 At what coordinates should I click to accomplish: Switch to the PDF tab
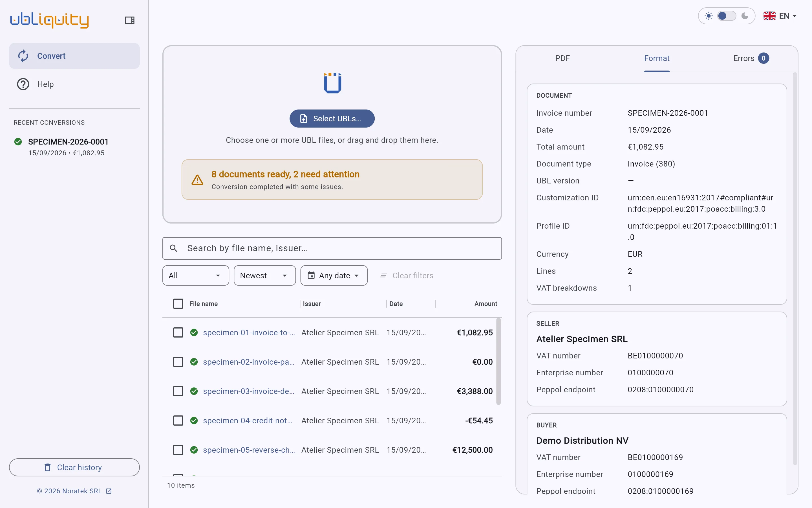tap(562, 58)
